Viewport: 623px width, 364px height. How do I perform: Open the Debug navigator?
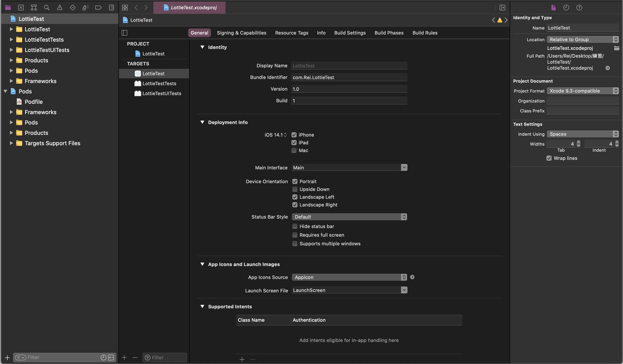pyautogui.click(x=86, y=8)
